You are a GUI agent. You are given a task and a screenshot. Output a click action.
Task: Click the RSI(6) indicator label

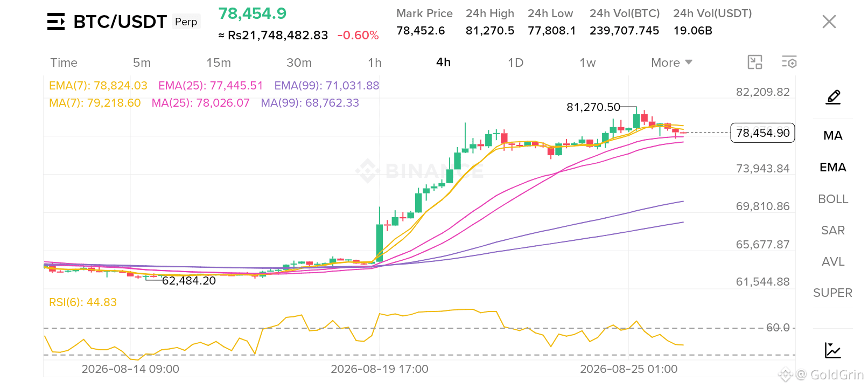83,302
